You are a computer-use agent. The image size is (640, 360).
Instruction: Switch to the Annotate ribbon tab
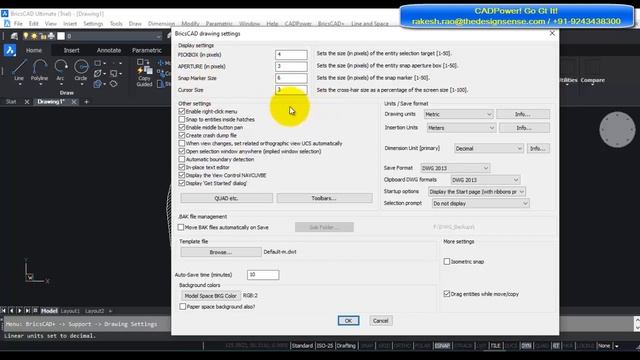109,50
